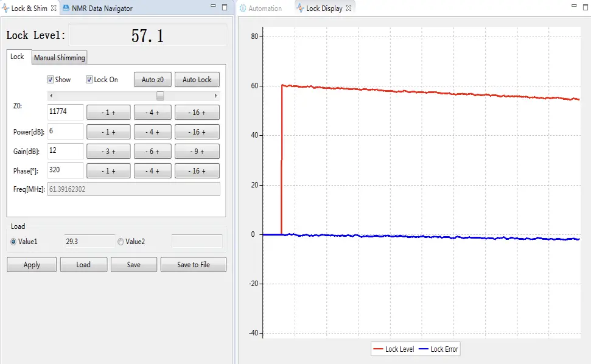The height and width of the screenshot is (364, 591).
Task: Select the Value1 radio button
Action: (13, 242)
